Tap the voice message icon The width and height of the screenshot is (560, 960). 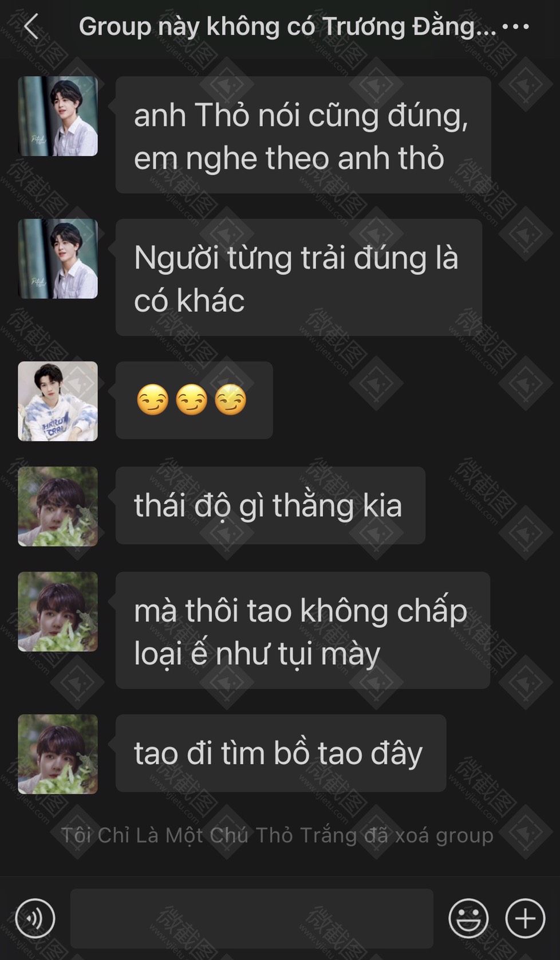tap(35, 918)
